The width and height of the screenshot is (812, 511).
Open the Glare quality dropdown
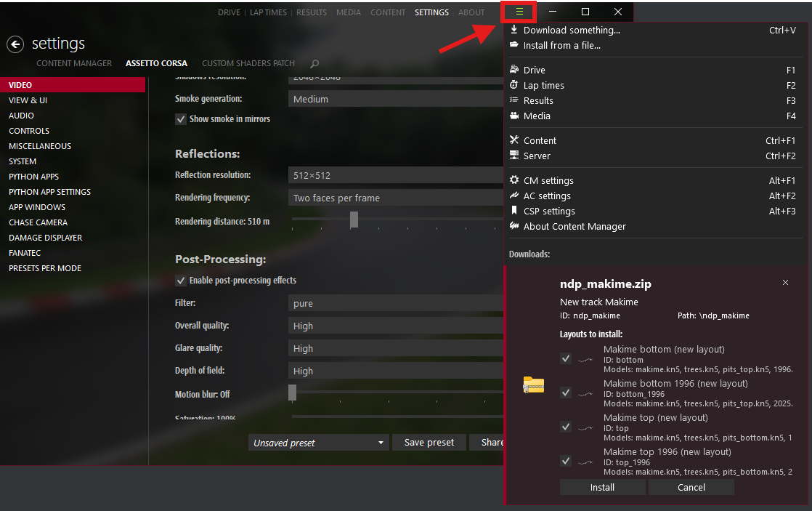[396, 348]
